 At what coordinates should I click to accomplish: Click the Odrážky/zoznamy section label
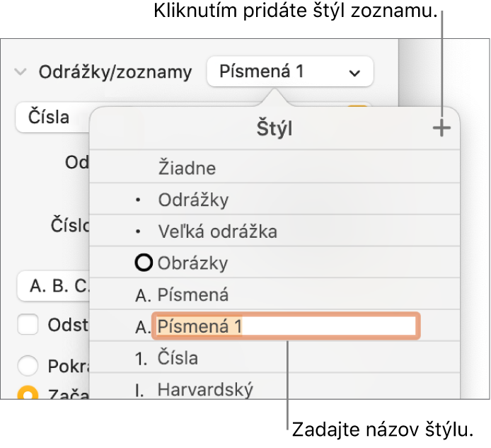pos(115,71)
